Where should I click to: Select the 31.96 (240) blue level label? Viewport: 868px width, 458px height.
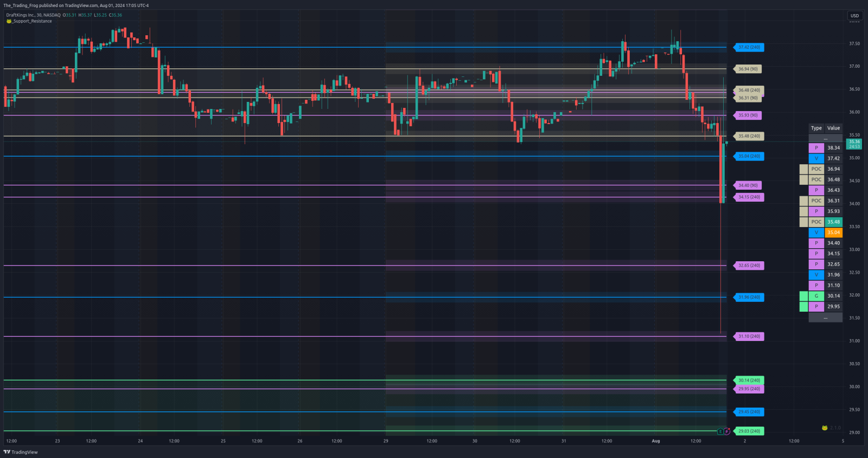click(x=749, y=297)
